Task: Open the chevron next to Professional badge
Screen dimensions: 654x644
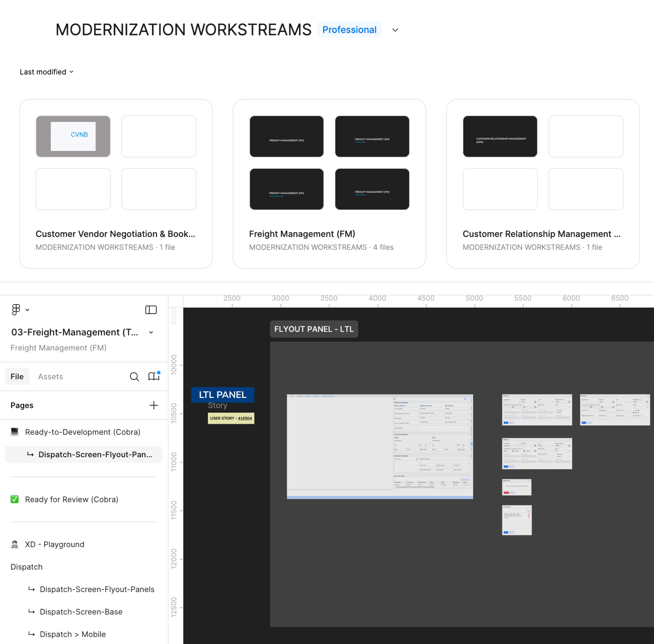Action: pos(395,30)
